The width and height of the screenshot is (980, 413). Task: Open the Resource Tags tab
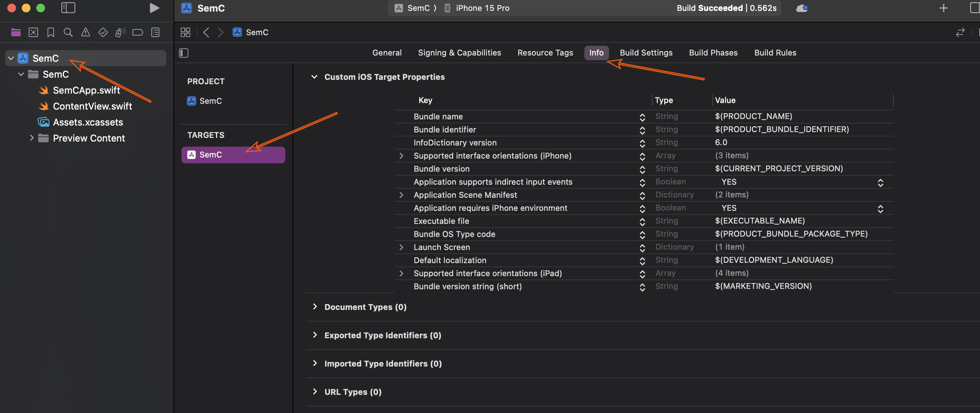tap(545, 53)
